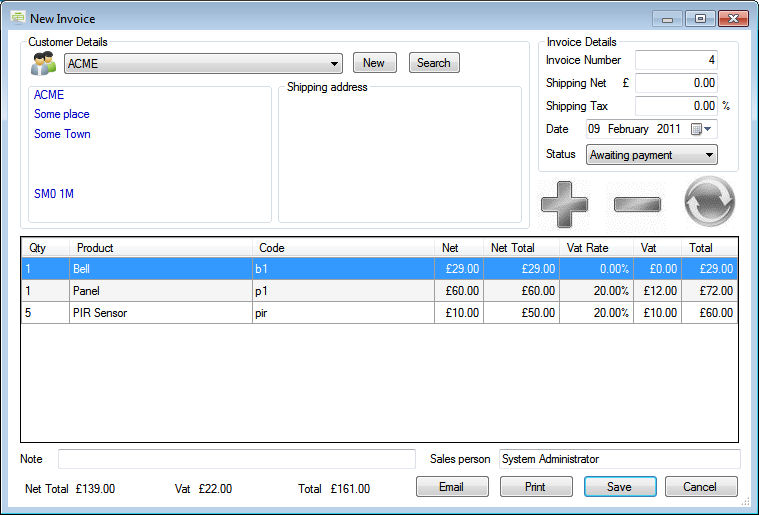
Task: Click the Search customer button
Action: pyautogui.click(x=433, y=63)
